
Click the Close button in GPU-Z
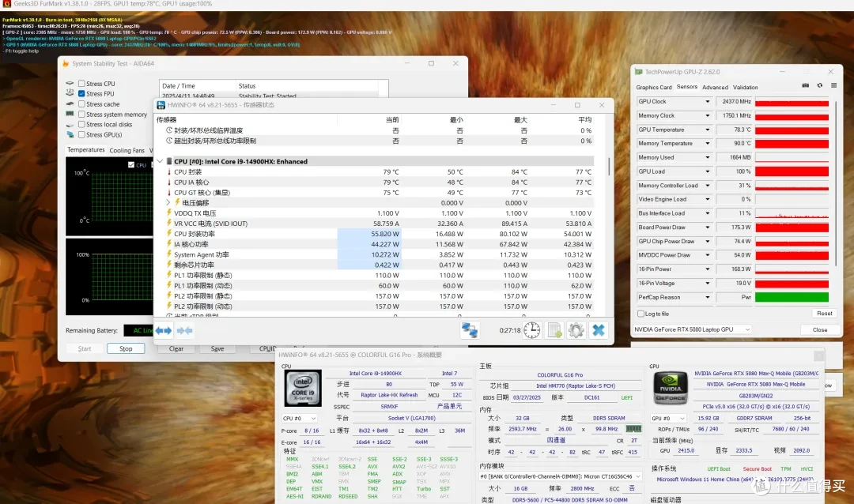[820, 329]
